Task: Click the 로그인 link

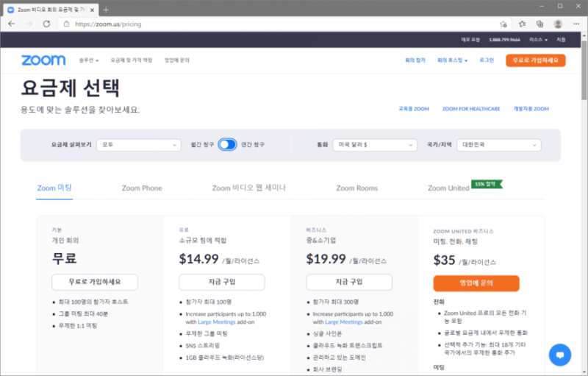Action: [487, 60]
